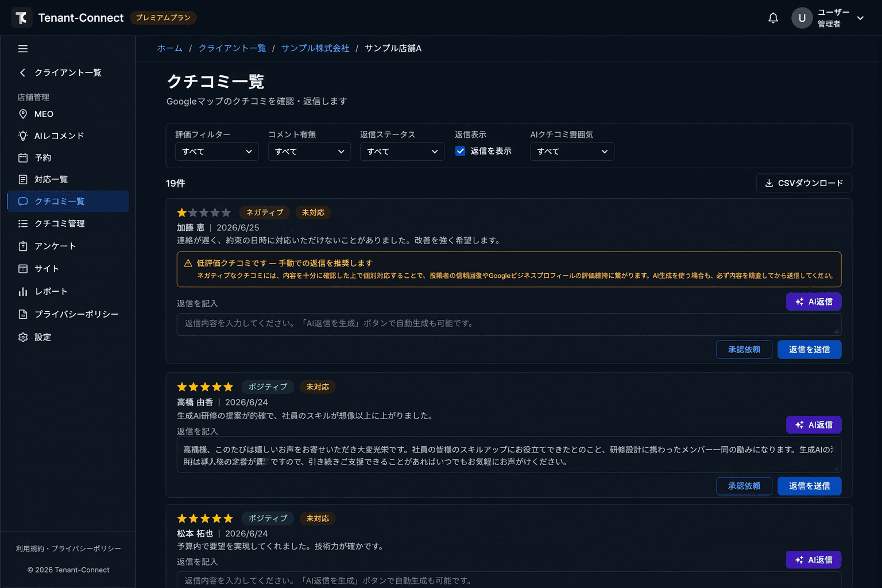Click 承認依頼 on 加藤 恵 review
The width and height of the screenshot is (882, 588).
pyautogui.click(x=744, y=350)
